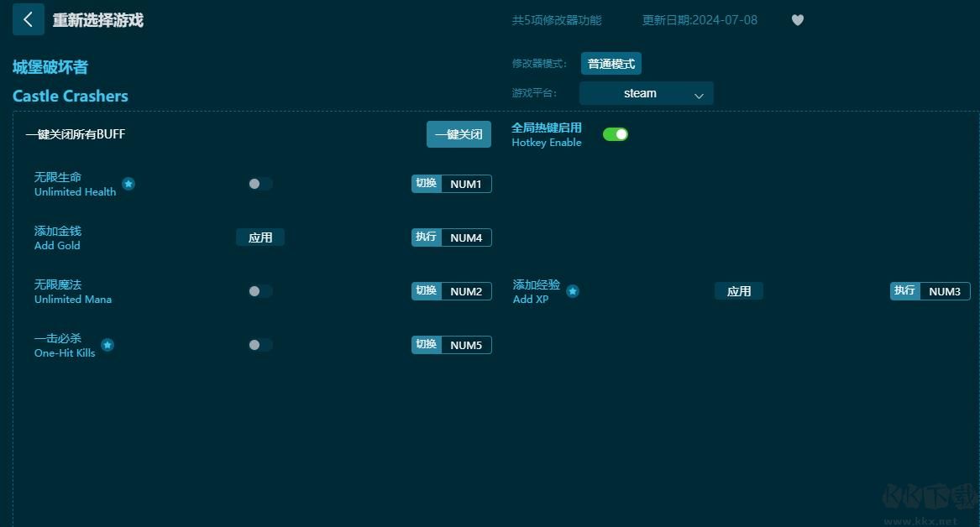Select the 城堡破坏者 title text
980x527 pixels.
(50, 67)
